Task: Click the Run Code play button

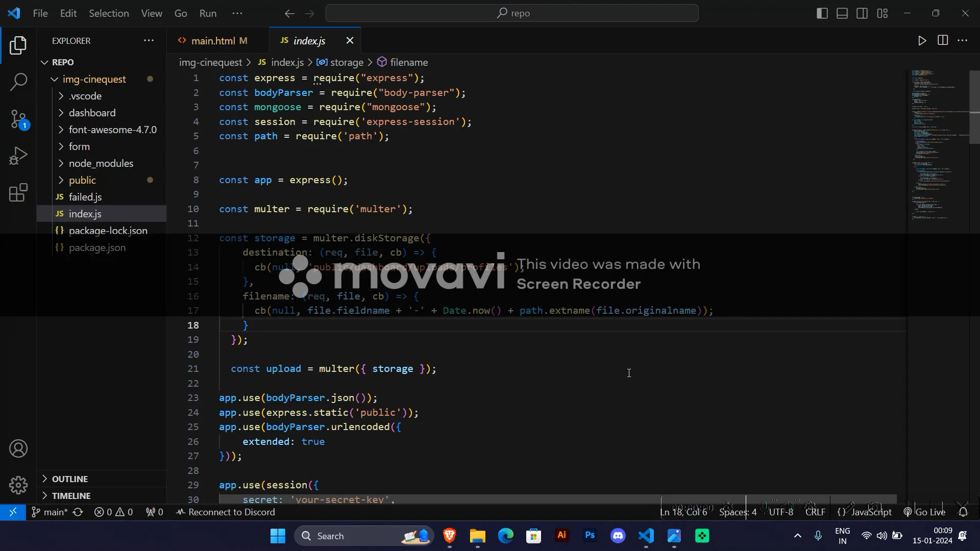Action: (x=922, y=41)
